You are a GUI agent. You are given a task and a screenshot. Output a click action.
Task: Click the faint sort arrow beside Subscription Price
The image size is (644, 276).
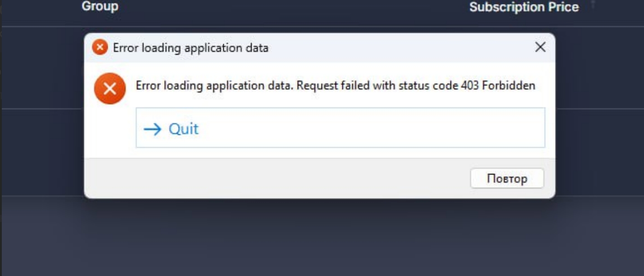(x=593, y=5)
